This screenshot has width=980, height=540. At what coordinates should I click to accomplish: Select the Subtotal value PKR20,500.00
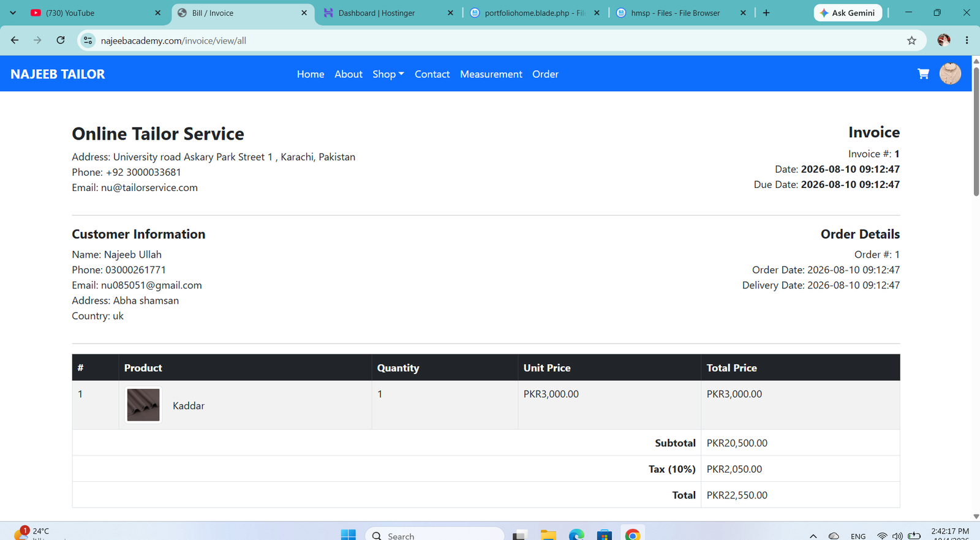click(737, 443)
